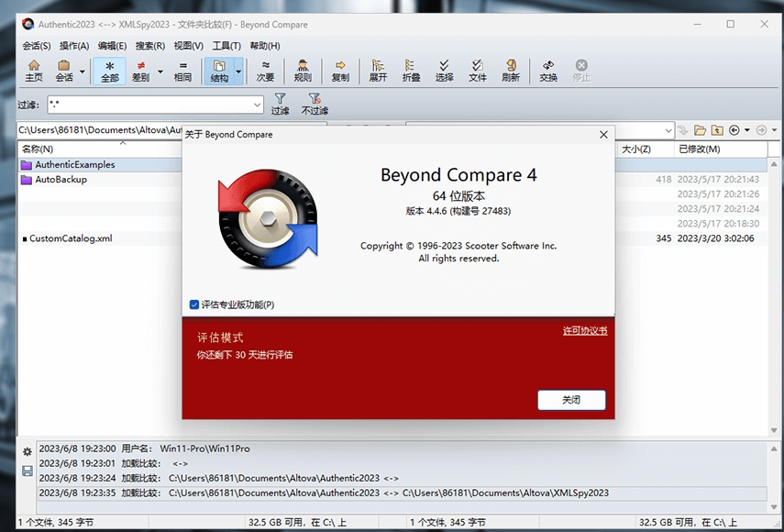
Task: Open the right folder path dropdown arrow
Action: (668, 130)
